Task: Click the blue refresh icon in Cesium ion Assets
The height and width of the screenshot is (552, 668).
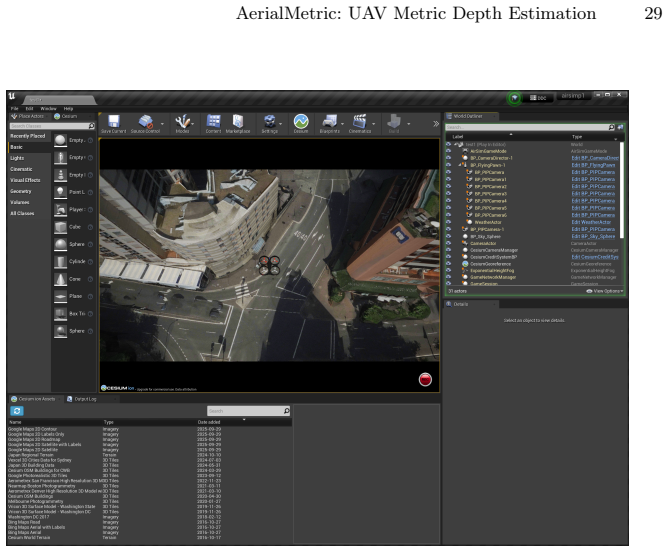Action: click(17, 411)
